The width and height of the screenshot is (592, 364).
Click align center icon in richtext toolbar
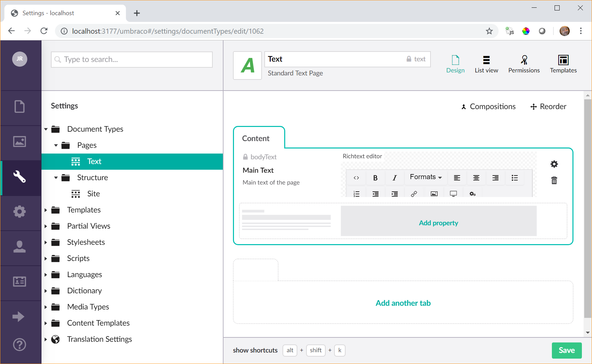click(x=476, y=178)
